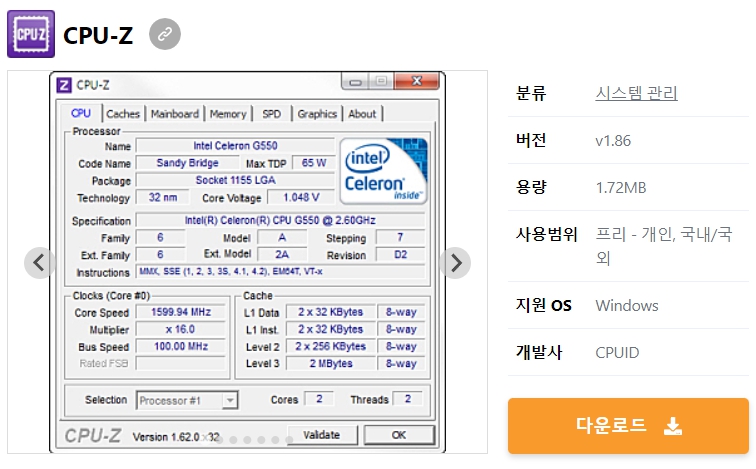Click the '2 x 256 KBytes' Level 2 value
This screenshot has width=756, height=469.
tap(331, 347)
